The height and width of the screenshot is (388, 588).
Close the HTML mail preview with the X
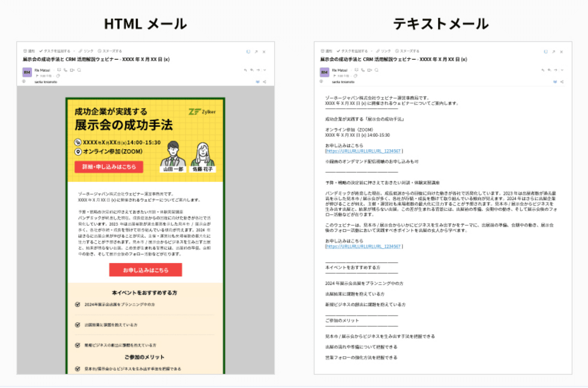264,52
